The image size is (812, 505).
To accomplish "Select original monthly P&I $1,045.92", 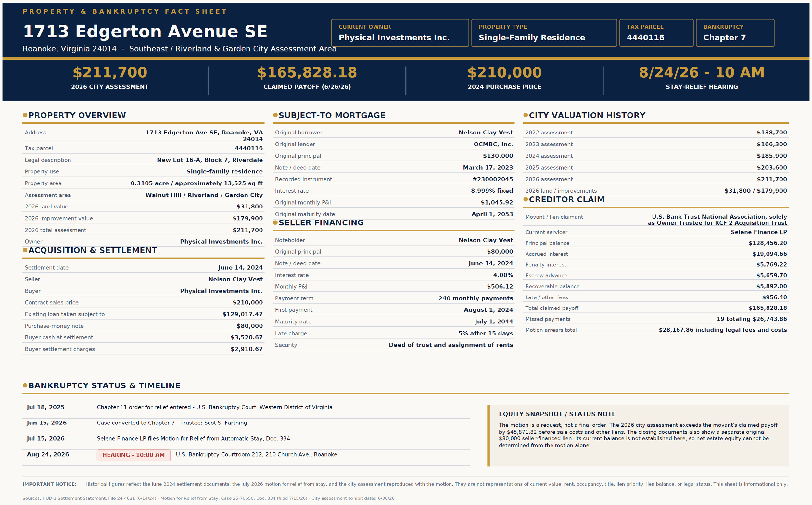I will [497, 202].
